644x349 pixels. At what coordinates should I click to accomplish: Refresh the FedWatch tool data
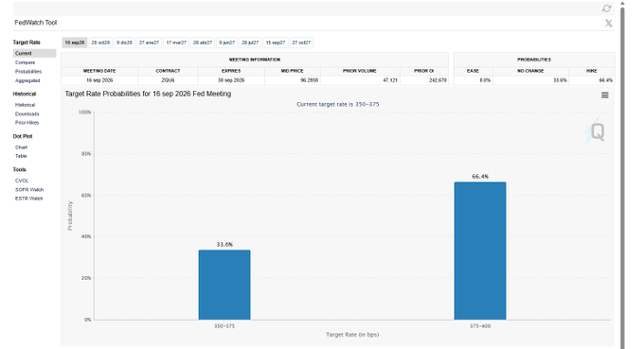(606, 9)
